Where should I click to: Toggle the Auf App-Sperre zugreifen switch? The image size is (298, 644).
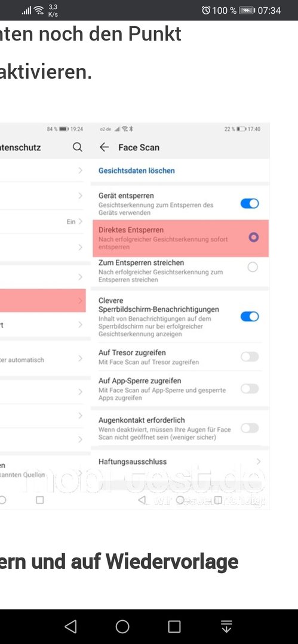tap(250, 388)
